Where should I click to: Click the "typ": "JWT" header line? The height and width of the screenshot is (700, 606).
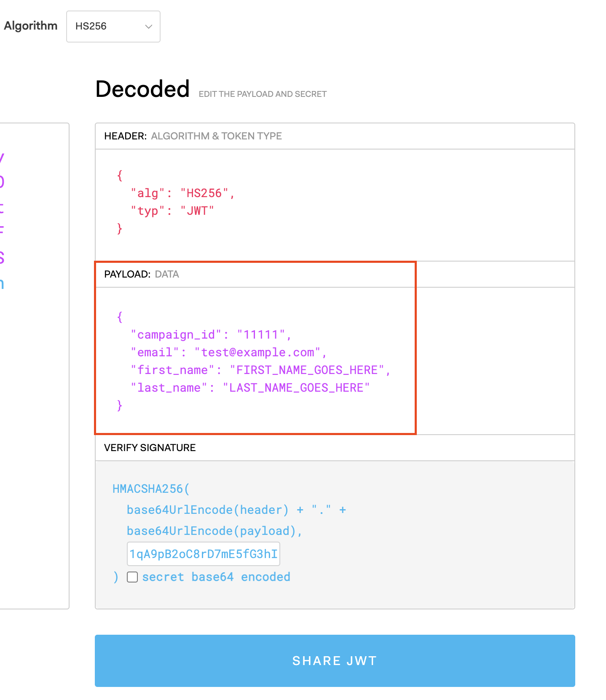click(x=172, y=211)
